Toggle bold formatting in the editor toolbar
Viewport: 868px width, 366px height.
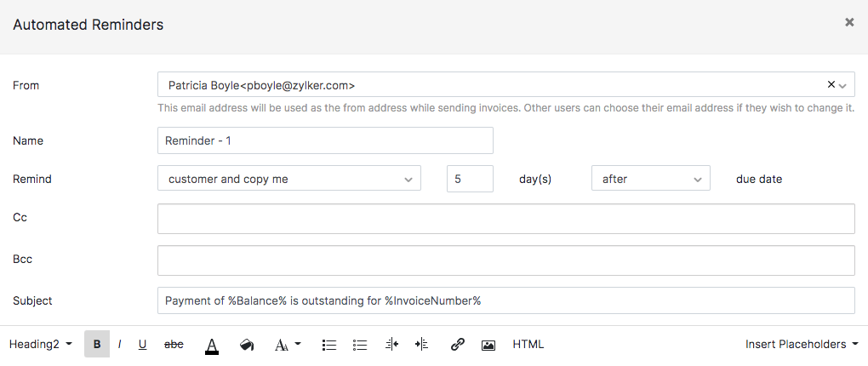click(97, 345)
